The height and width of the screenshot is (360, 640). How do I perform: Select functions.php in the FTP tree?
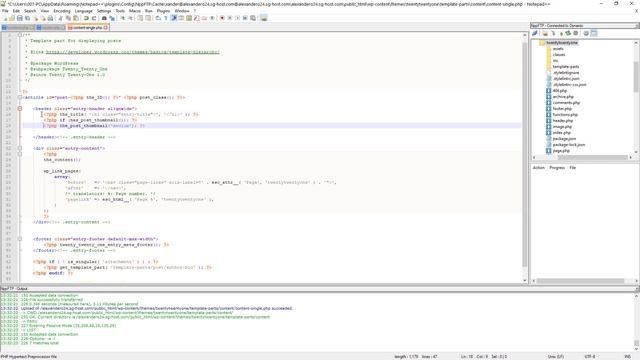[565, 115]
